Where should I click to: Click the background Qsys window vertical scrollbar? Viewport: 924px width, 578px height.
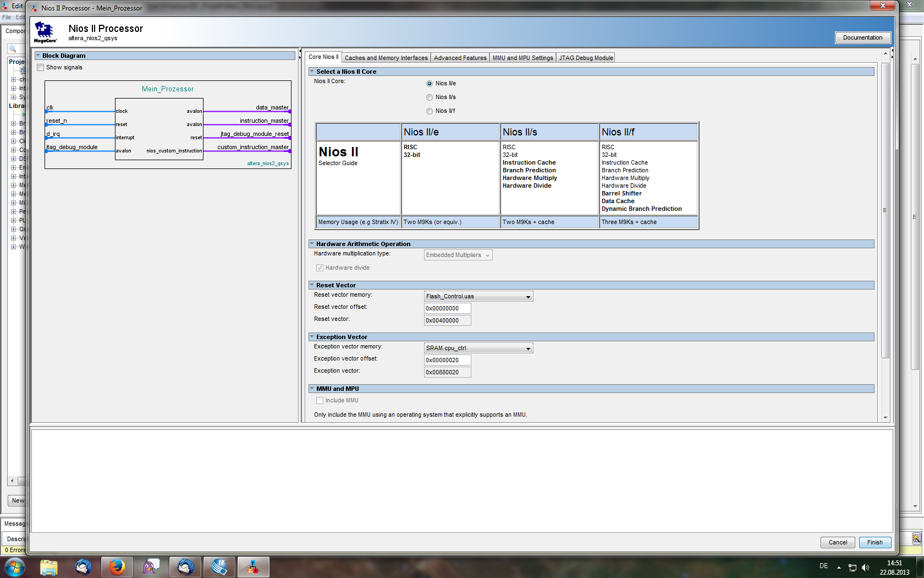click(915, 216)
